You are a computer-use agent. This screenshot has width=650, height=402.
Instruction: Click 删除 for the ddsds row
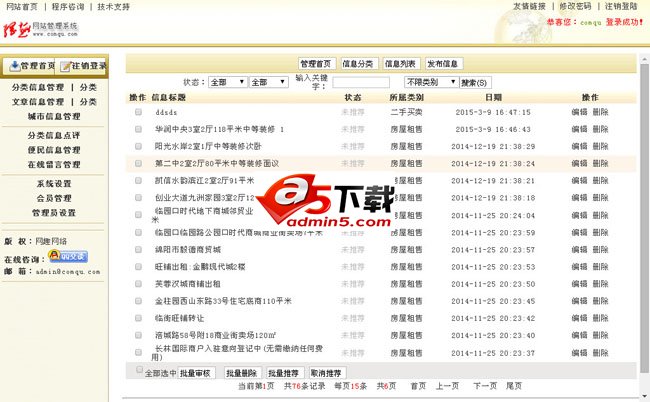point(600,112)
